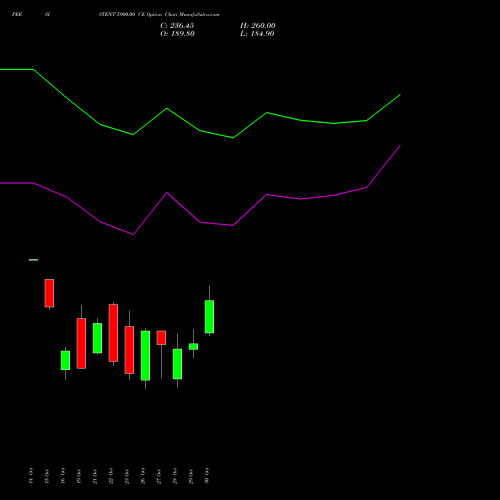
Task: Click the low value L: 184.90
Action: click(257, 34)
